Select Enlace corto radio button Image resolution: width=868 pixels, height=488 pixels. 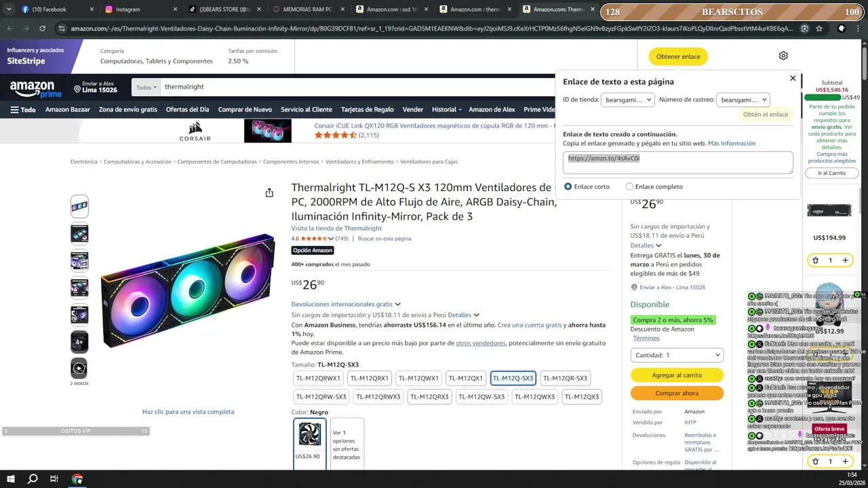(568, 186)
